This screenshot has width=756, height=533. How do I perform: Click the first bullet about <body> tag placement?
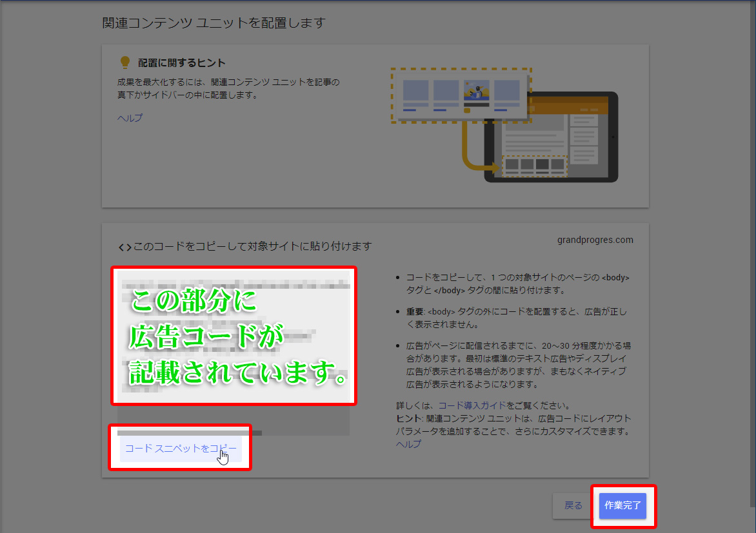[x=517, y=284]
